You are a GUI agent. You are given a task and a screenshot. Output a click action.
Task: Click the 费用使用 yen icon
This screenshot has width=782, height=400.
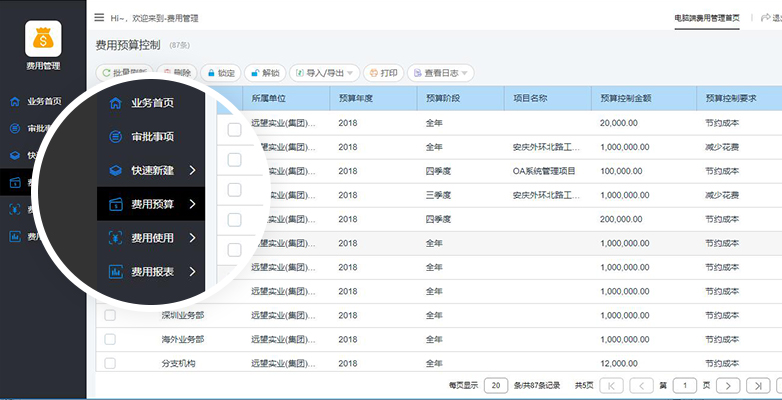click(x=116, y=238)
